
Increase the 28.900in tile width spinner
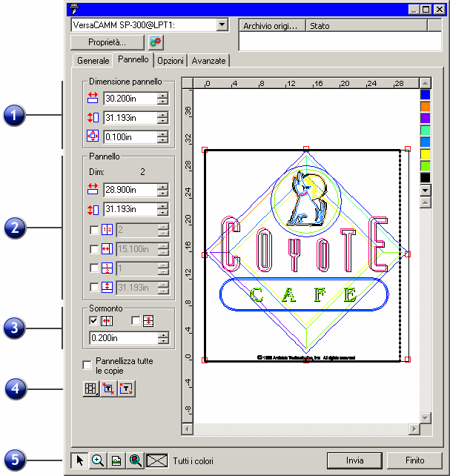[x=163, y=186]
